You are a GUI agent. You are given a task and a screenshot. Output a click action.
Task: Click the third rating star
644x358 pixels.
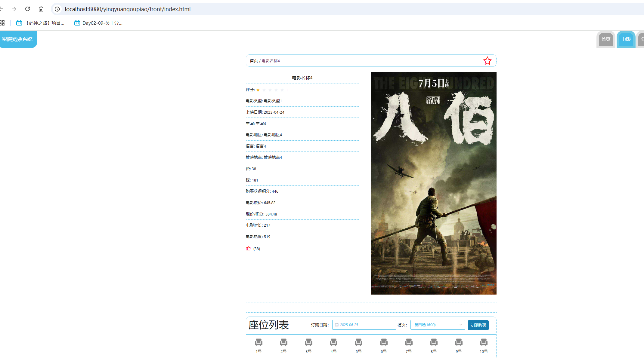(270, 90)
